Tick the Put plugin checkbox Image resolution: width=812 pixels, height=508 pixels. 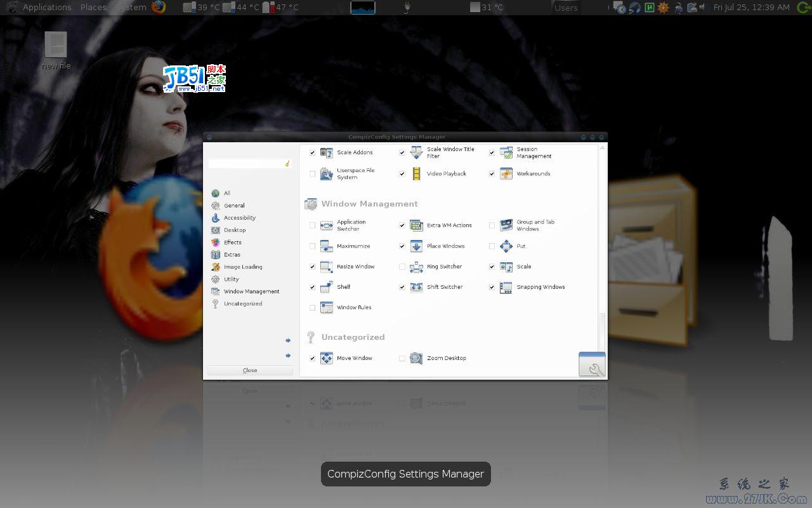click(x=492, y=246)
